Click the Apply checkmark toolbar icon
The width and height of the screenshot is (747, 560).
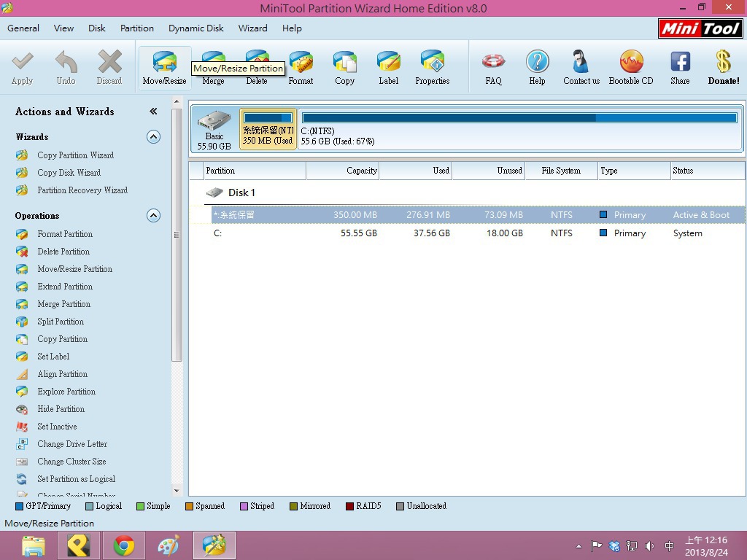tap(22, 62)
